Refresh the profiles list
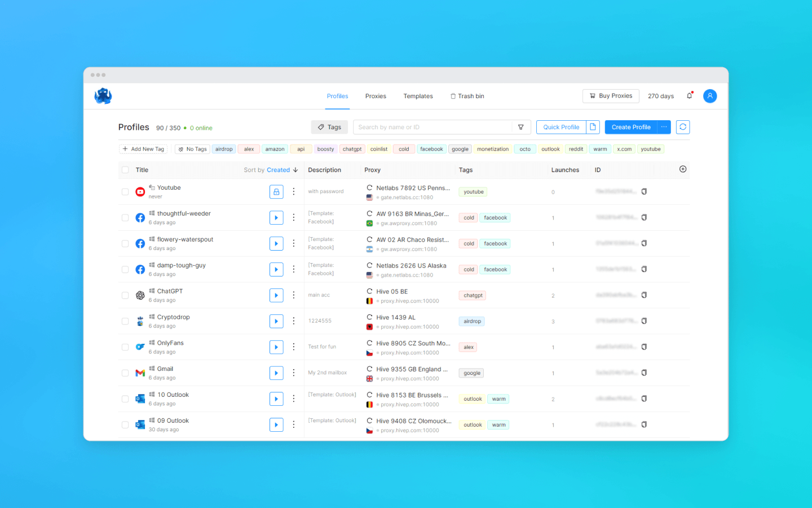 (x=683, y=127)
